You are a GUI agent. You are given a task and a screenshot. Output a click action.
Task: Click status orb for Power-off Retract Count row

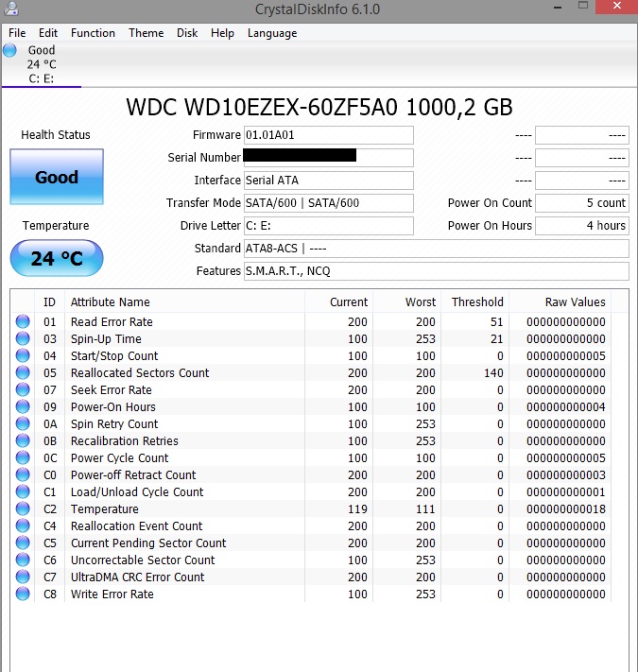coord(23,474)
